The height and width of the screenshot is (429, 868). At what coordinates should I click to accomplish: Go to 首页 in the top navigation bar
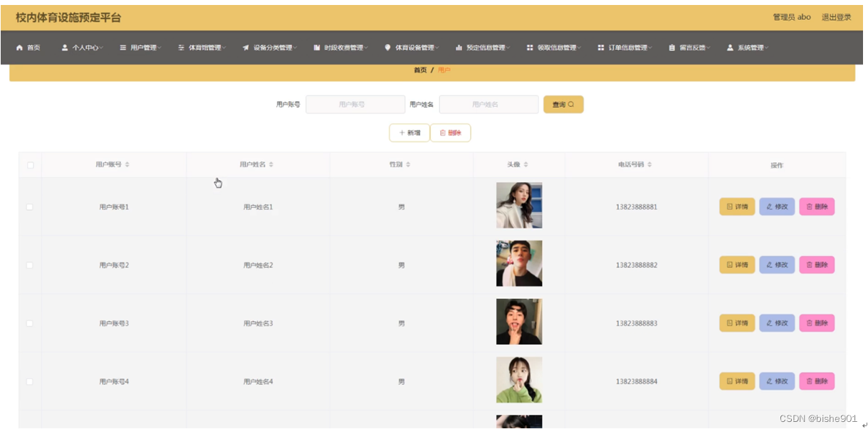[28, 48]
